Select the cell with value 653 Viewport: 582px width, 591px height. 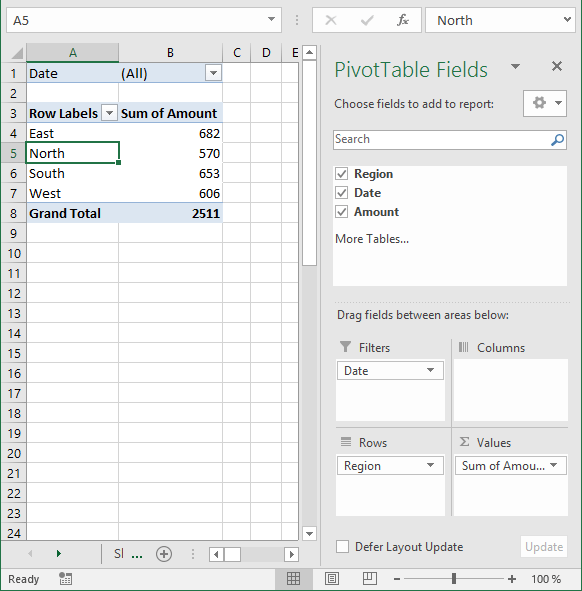tap(170, 173)
